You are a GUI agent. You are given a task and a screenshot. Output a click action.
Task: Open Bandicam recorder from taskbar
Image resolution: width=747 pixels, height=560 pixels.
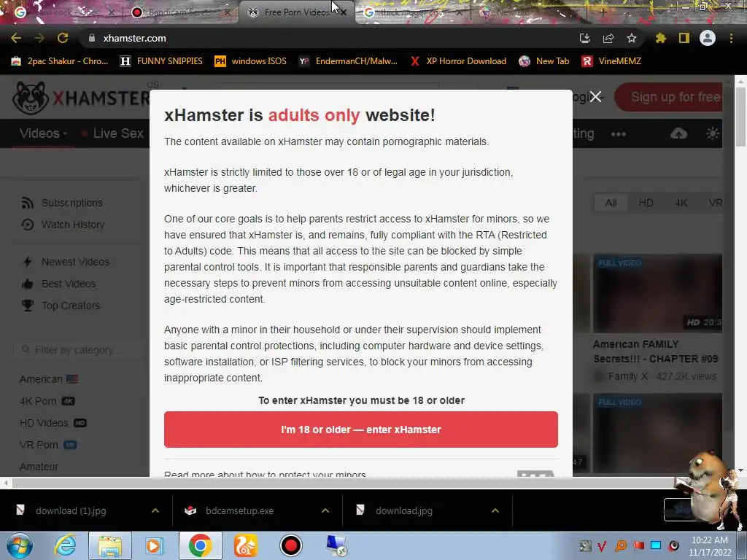click(290, 545)
